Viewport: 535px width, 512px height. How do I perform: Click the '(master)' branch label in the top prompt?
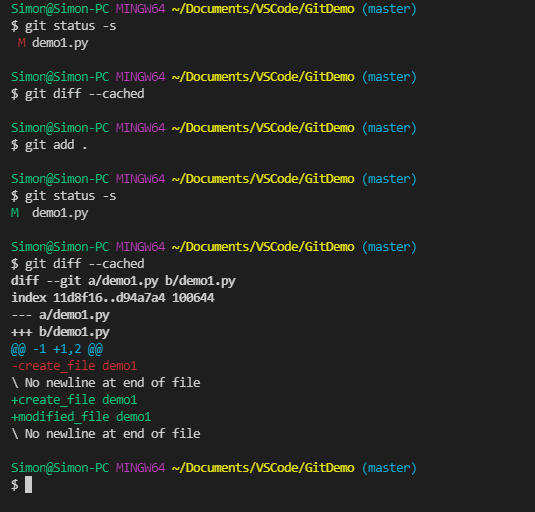tap(389, 9)
